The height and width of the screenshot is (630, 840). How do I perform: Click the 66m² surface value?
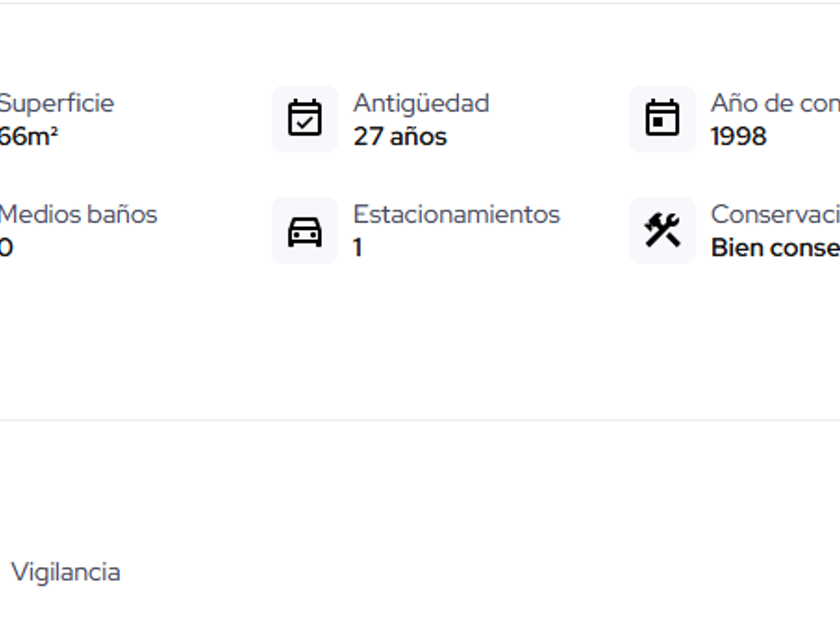(x=29, y=137)
